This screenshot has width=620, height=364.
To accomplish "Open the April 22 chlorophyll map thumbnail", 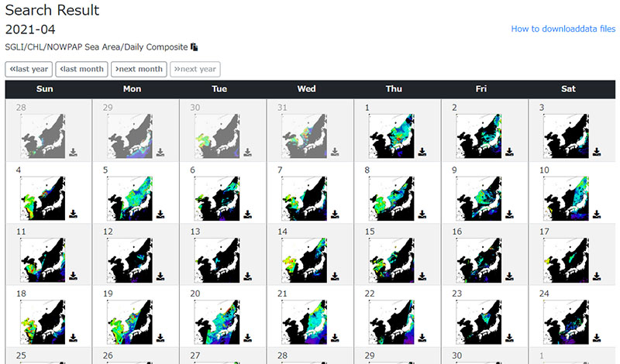I will pos(391,321).
